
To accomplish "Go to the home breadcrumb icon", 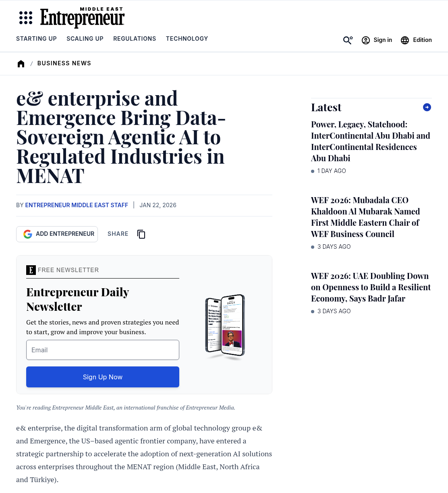I will point(21,64).
